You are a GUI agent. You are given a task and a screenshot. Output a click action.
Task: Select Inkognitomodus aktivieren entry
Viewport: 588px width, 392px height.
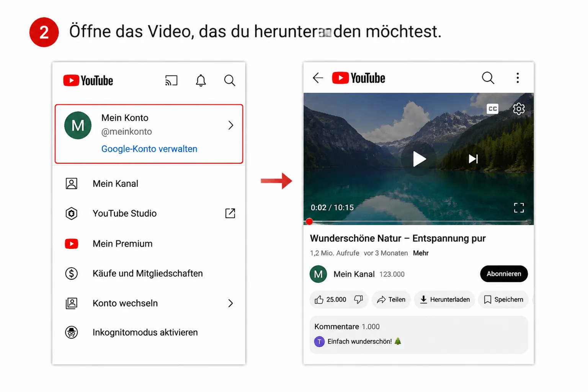point(149,332)
